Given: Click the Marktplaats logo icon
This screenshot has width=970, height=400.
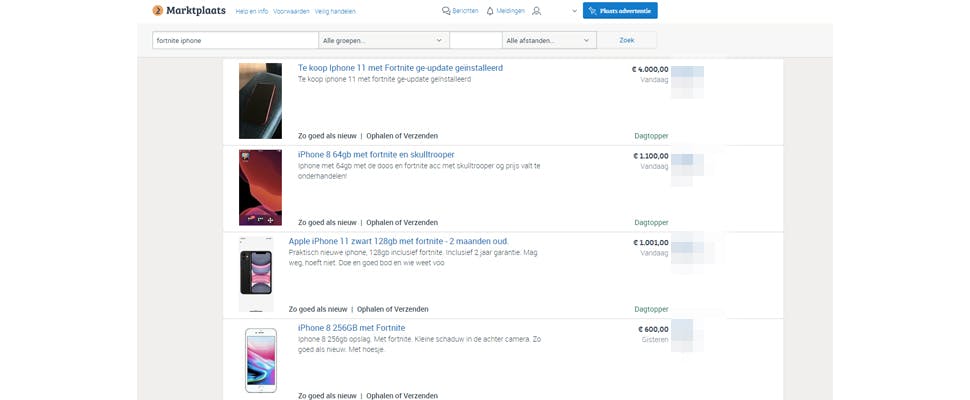Looking at the screenshot, I should (x=158, y=10).
